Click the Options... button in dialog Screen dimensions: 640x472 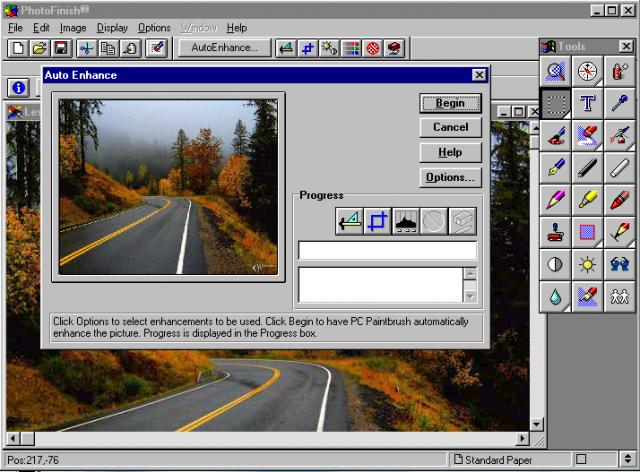[x=450, y=177]
